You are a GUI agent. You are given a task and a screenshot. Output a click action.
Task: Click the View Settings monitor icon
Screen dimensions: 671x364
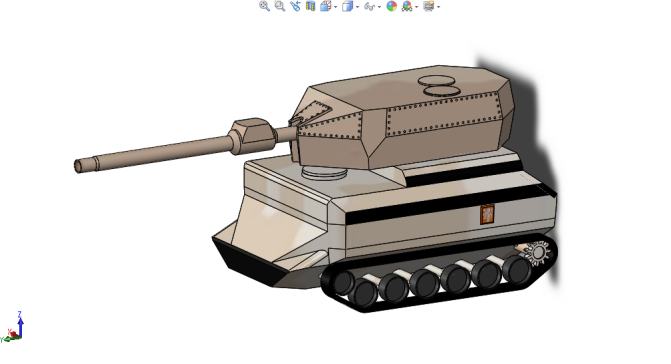click(429, 6)
